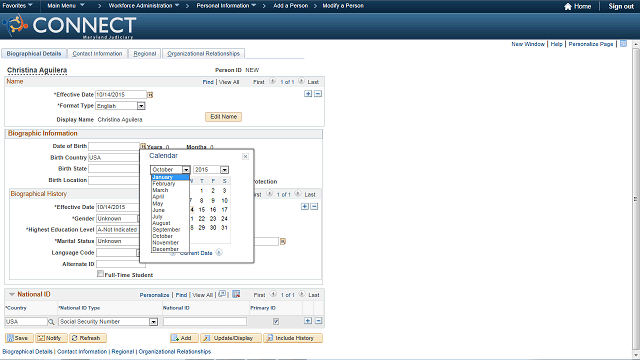Viewport: 640px width, 360px height.
Task: Delete the Name row with minus icon
Action: click(x=318, y=94)
